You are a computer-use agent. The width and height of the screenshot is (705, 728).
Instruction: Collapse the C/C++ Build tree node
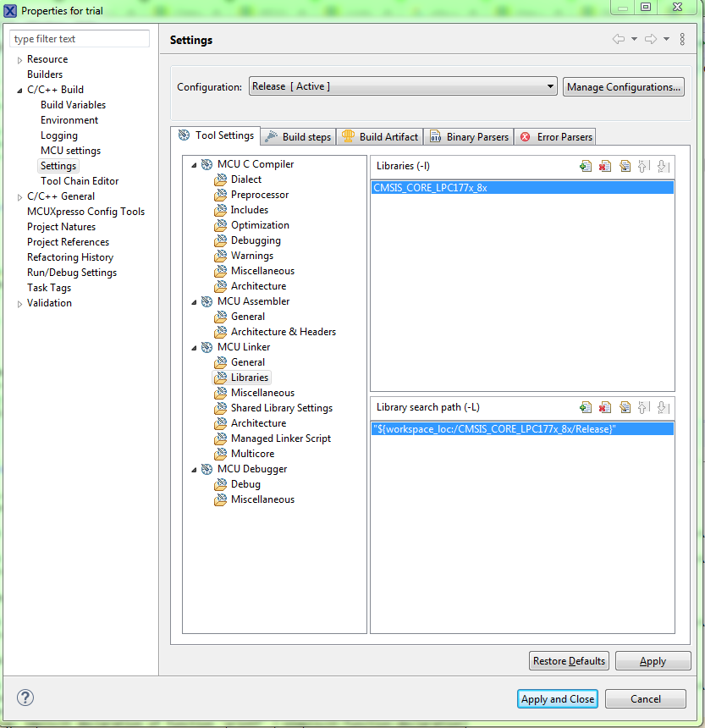pos(19,90)
